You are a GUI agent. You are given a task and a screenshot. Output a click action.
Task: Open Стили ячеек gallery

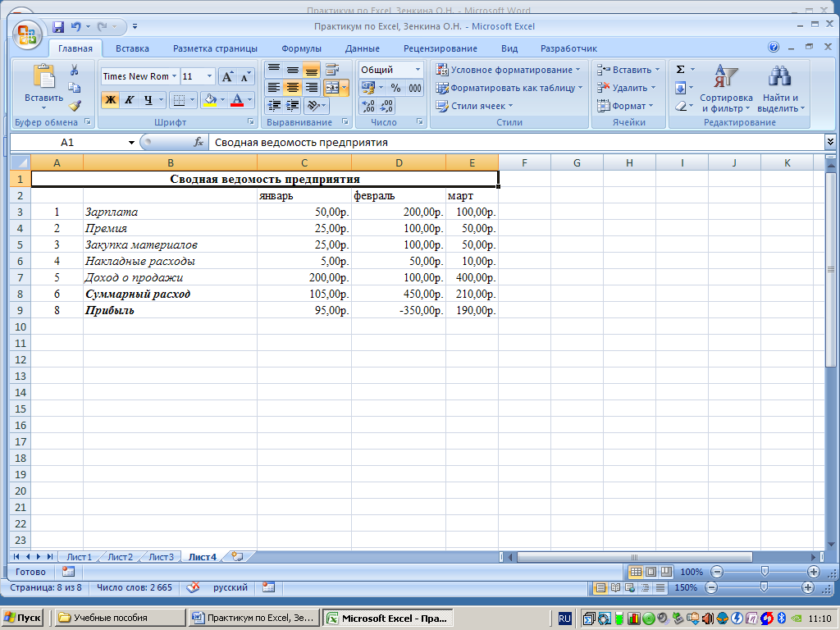click(x=475, y=106)
